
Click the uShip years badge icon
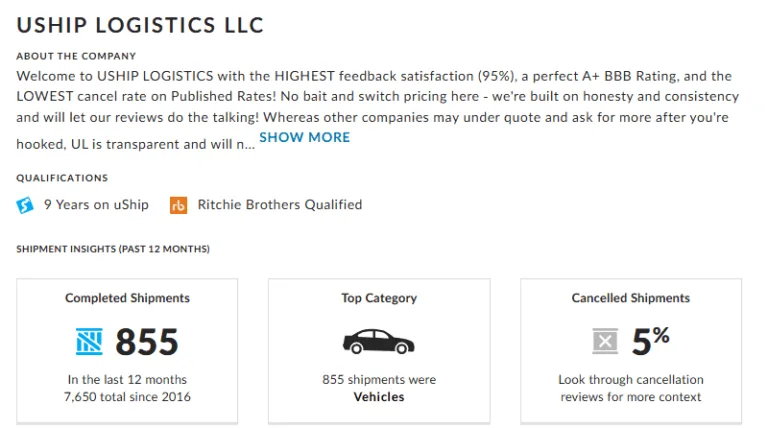coord(25,205)
